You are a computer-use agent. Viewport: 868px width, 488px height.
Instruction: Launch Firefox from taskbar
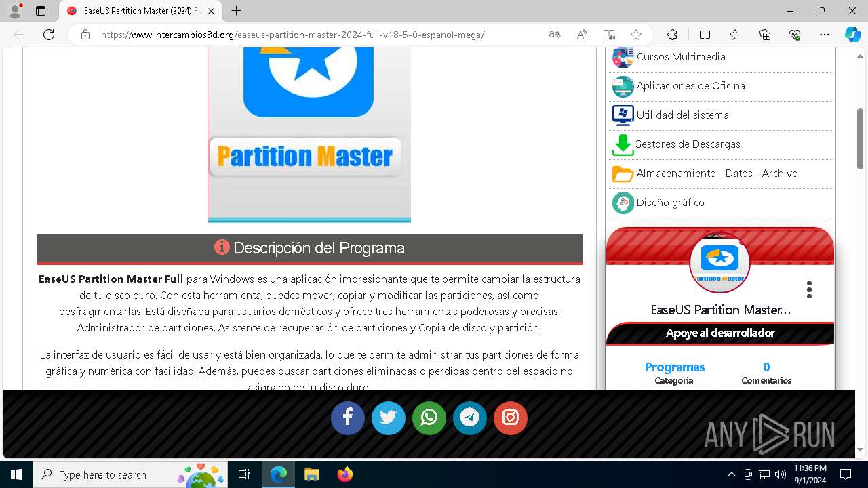(345, 474)
